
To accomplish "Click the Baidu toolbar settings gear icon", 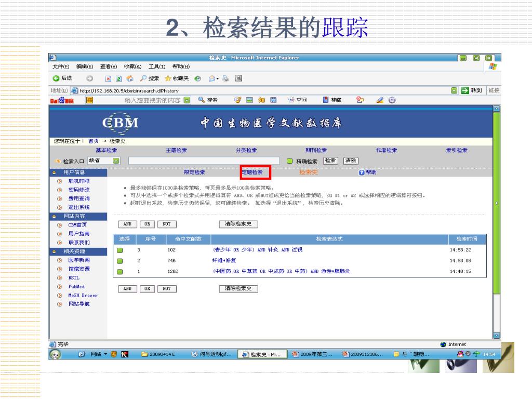I will pos(392,100).
